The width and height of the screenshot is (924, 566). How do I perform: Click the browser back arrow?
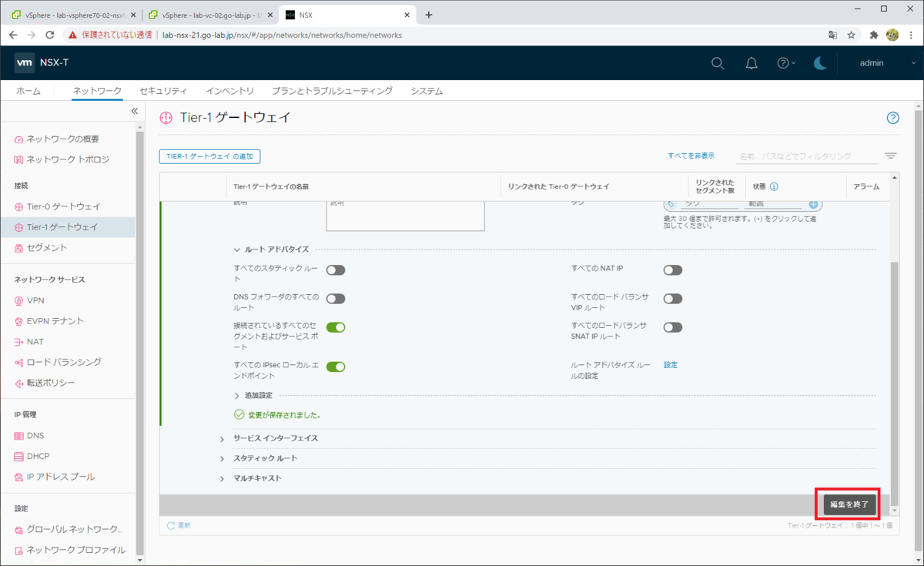[12, 35]
